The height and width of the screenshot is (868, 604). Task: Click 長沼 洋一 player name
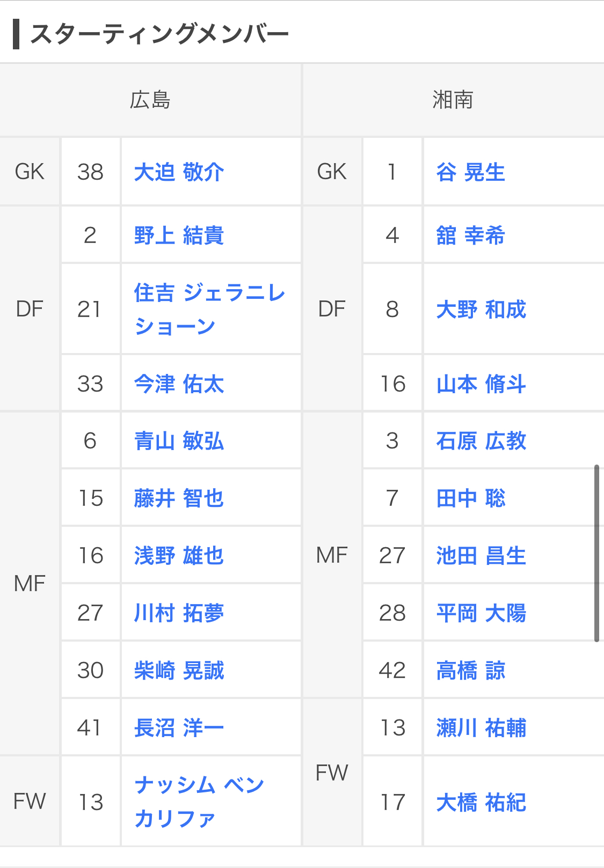(179, 728)
